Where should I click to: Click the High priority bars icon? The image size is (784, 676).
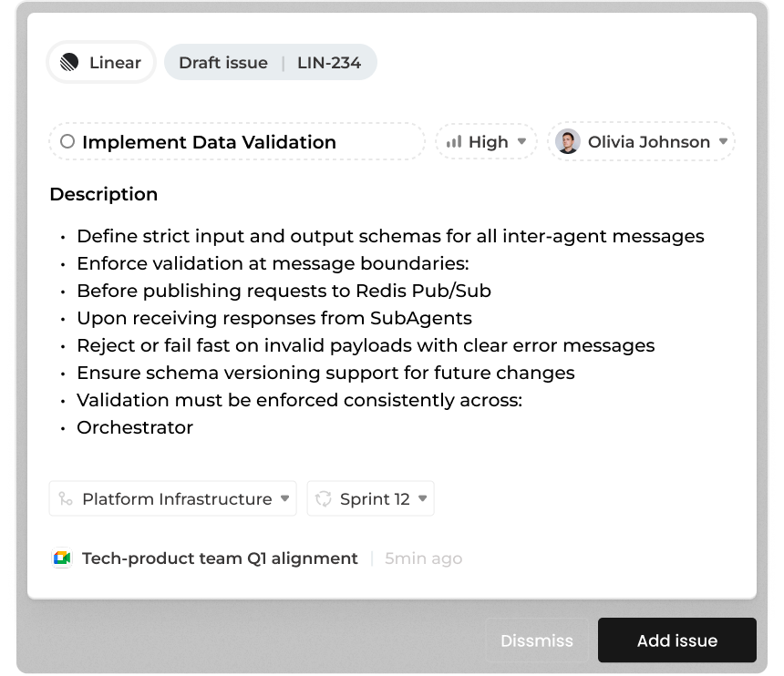pos(454,142)
